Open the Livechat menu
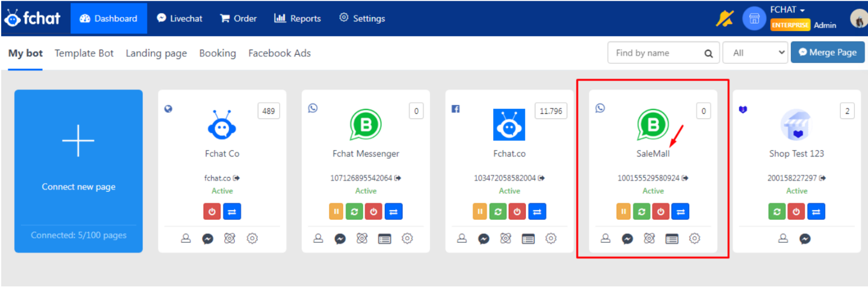 pos(180,18)
